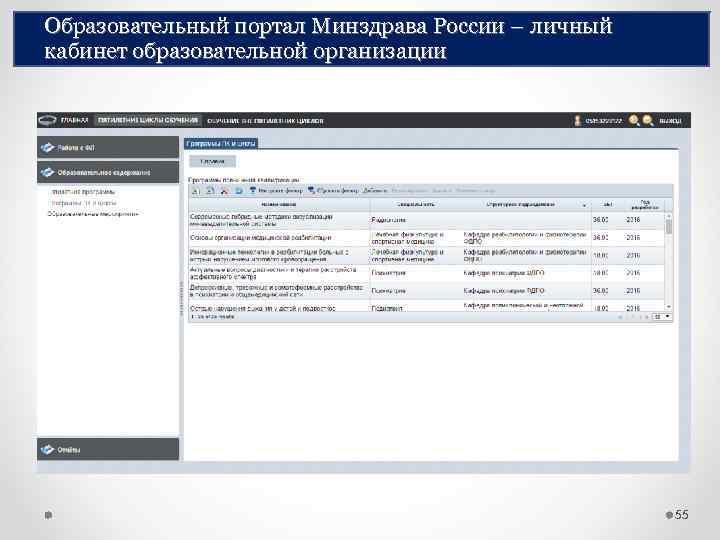Viewport: 720px width, 540px height.
Task: Select the row with specialty Радиология
Action: tap(427, 220)
